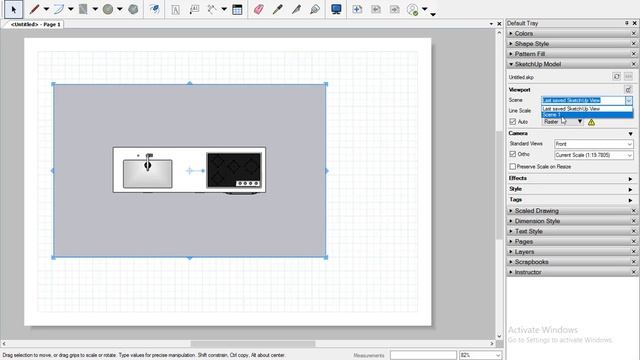Screen dimensions: 640x360
Task: Open the Current Scale dropdown
Action: (x=593, y=155)
